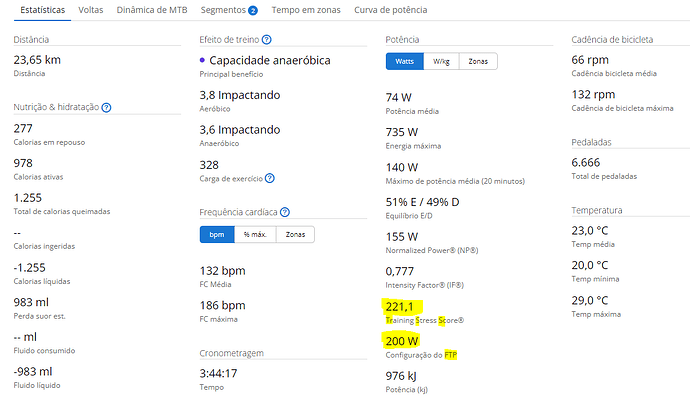
Task: Switch to the Estatísticas tab
Action: tap(43, 10)
